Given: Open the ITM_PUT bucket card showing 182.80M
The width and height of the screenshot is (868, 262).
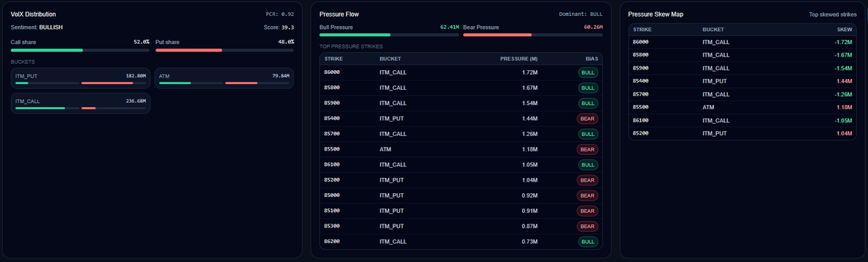Looking at the screenshot, I should (80, 79).
